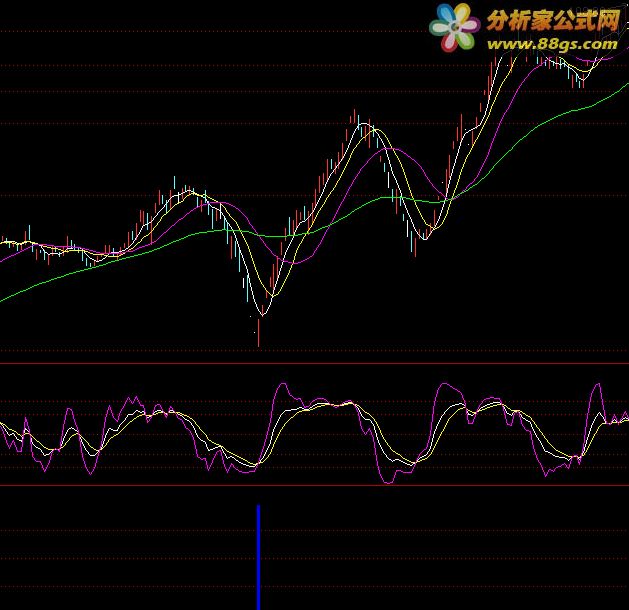Select the lowest red candlestick with the long wick
This screenshot has width=629, height=610.
tap(259, 332)
